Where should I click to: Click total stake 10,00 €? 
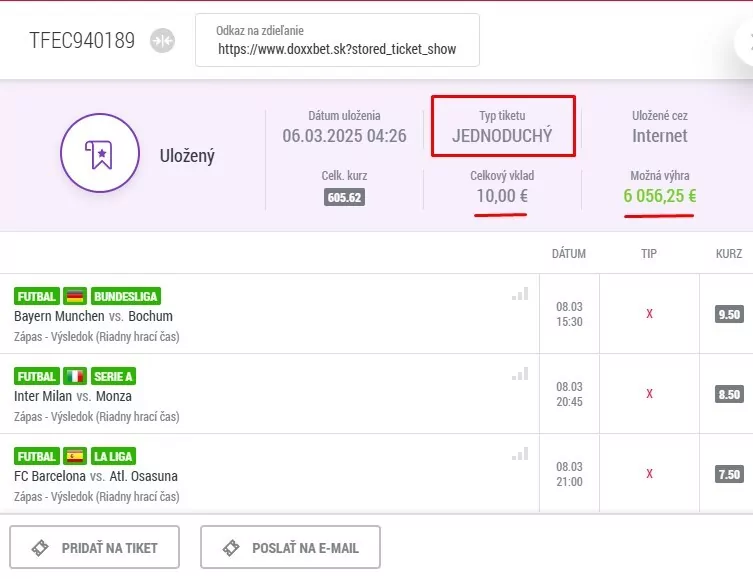(502, 196)
